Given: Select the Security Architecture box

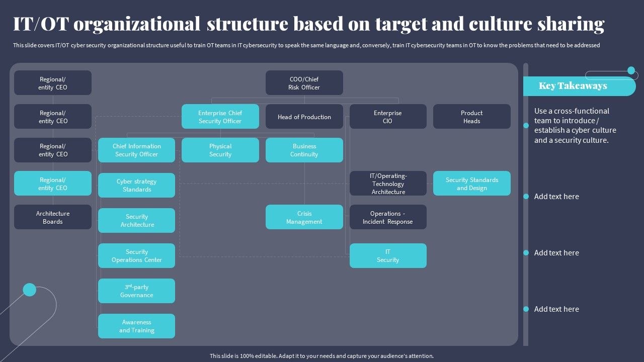Looking at the screenshot, I should click(x=137, y=221).
